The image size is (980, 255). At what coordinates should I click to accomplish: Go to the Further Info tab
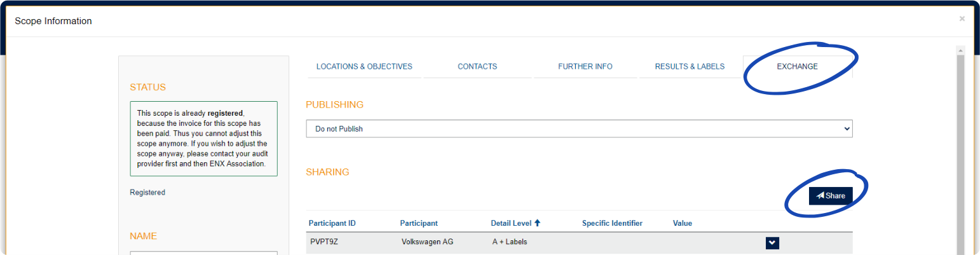coord(585,67)
